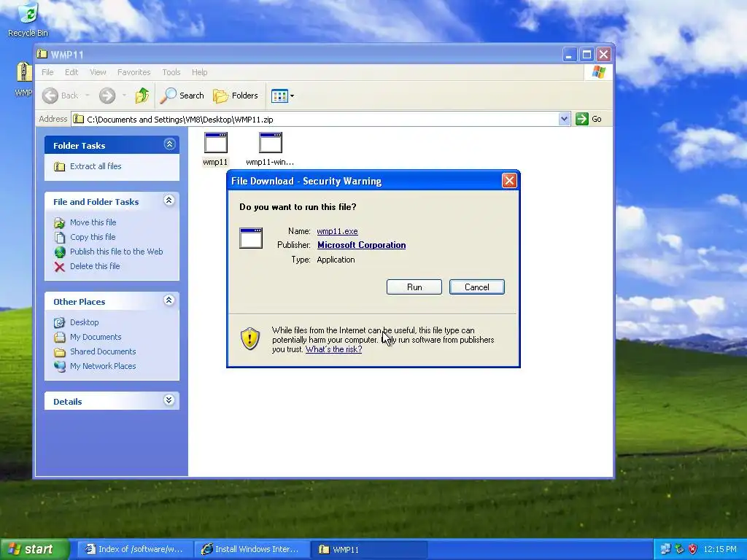Expand the Details panel

click(x=169, y=400)
